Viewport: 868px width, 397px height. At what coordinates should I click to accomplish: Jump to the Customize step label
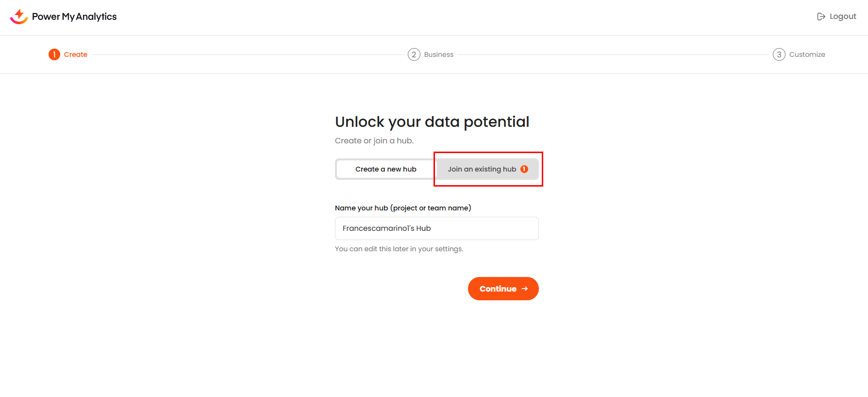point(807,54)
